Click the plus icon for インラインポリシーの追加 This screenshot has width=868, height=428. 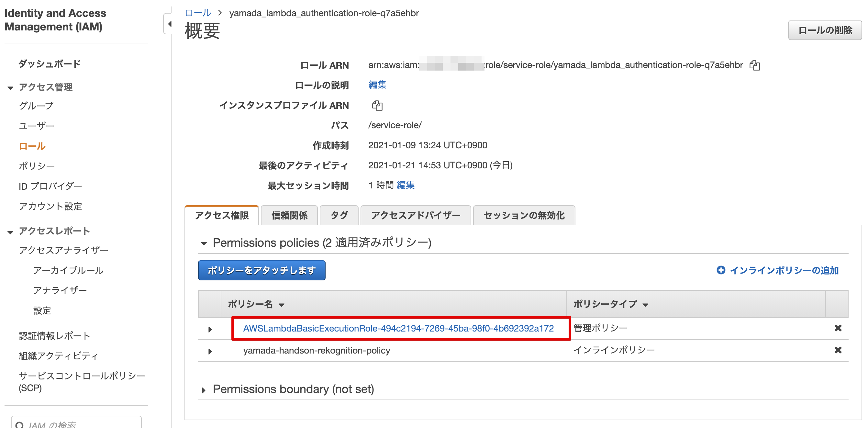pos(721,270)
